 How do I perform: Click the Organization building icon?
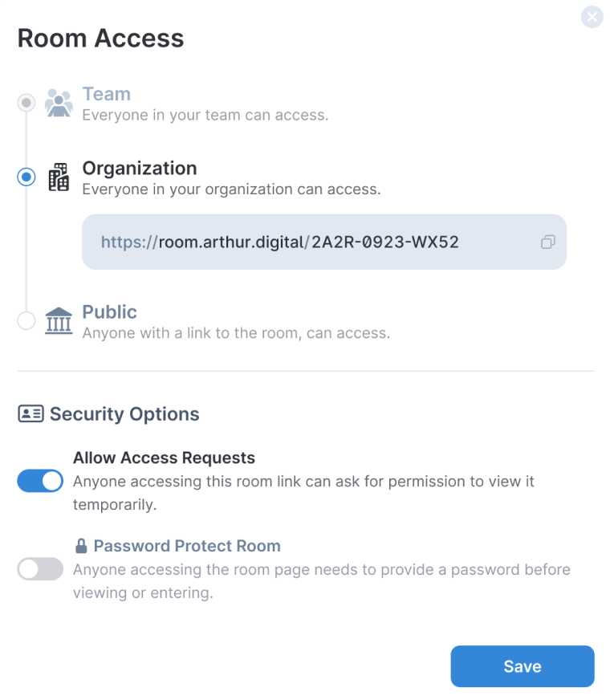[58, 177]
